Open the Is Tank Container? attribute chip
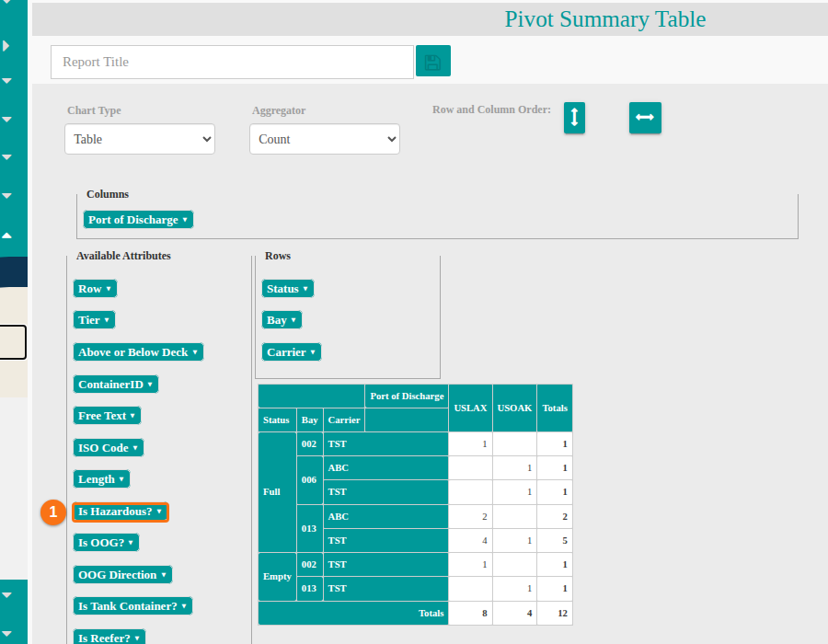This screenshot has height=644, width=828. (x=133, y=606)
